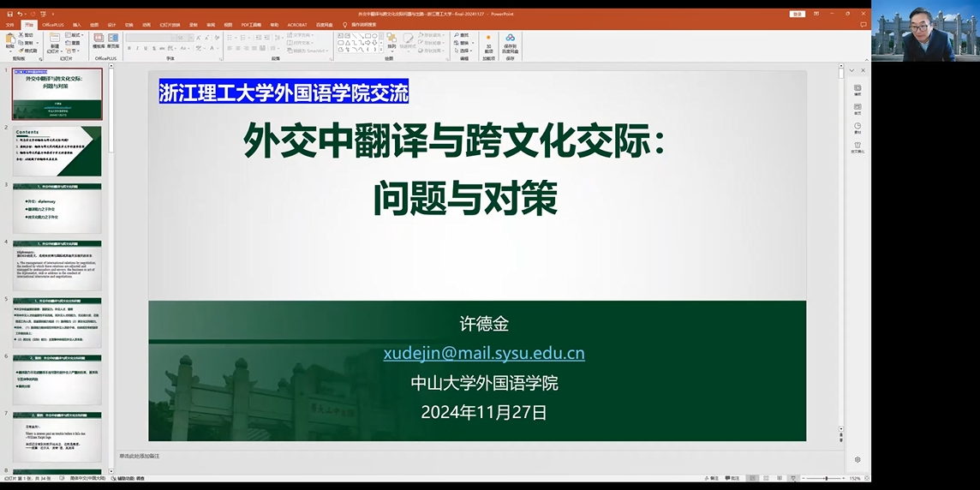Collapse the right sidebar with the chevron

click(851, 70)
